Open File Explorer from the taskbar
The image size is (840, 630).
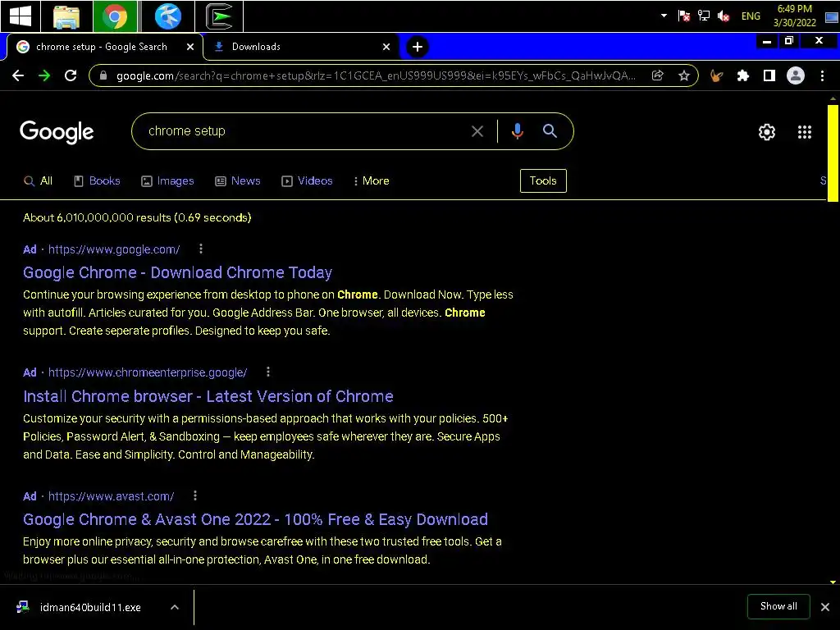coord(66,16)
